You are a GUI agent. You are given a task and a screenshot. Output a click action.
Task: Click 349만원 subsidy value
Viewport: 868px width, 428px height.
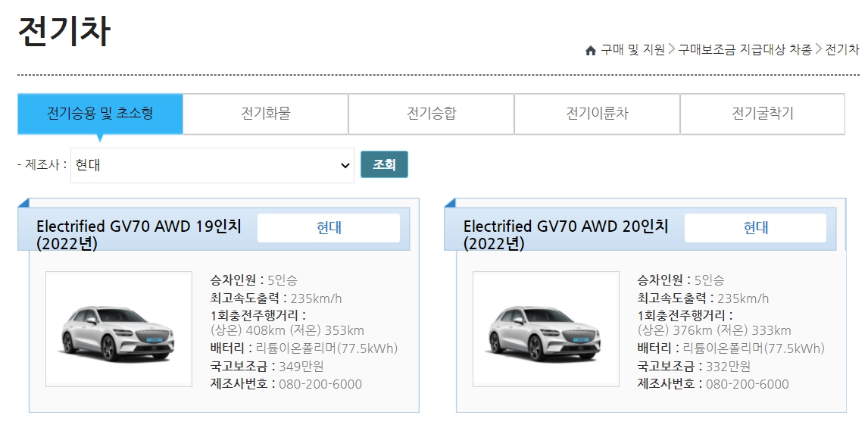pyautogui.click(x=301, y=367)
